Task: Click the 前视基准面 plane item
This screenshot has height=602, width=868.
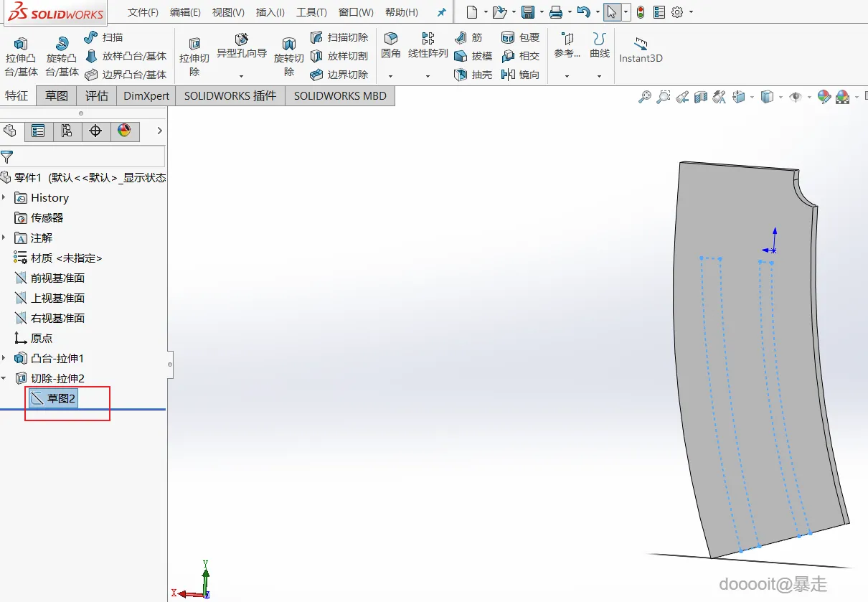Action: pyautogui.click(x=57, y=278)
